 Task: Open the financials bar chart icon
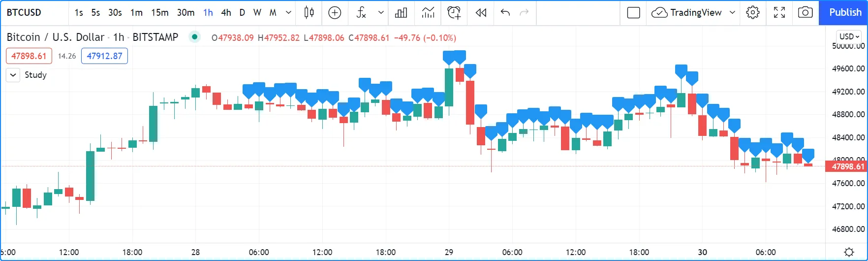401,13
